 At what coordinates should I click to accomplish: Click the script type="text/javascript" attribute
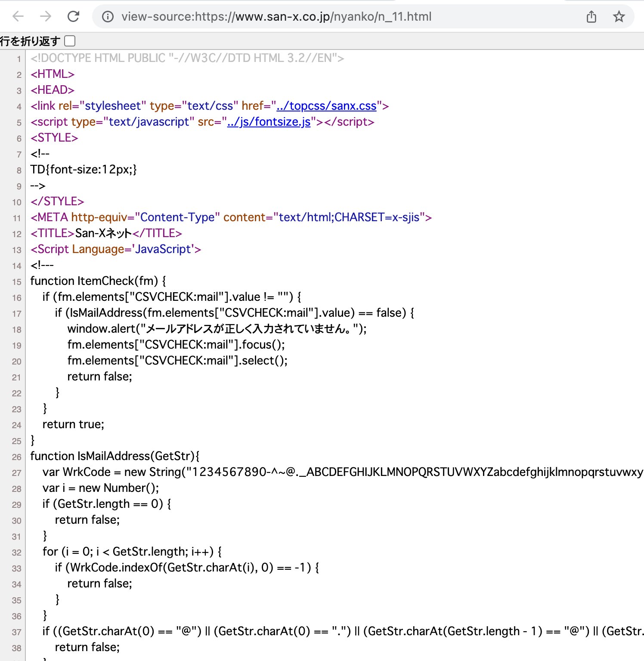(133, 122)
